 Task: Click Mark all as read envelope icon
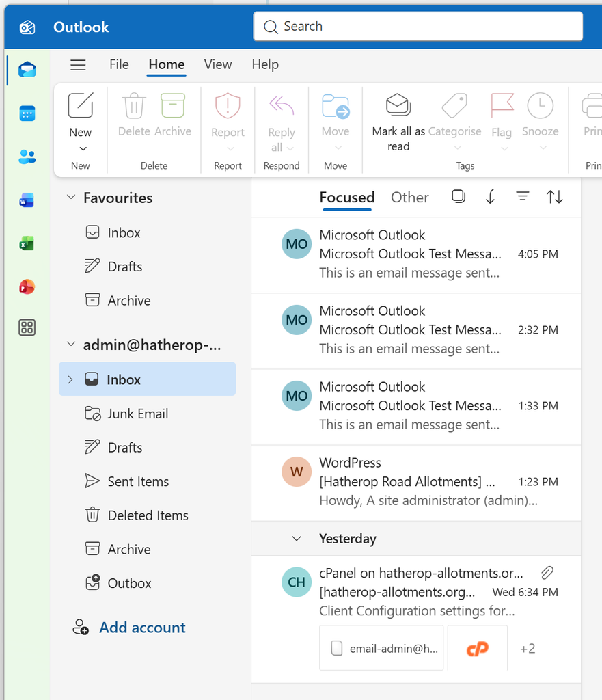(398, 105)
